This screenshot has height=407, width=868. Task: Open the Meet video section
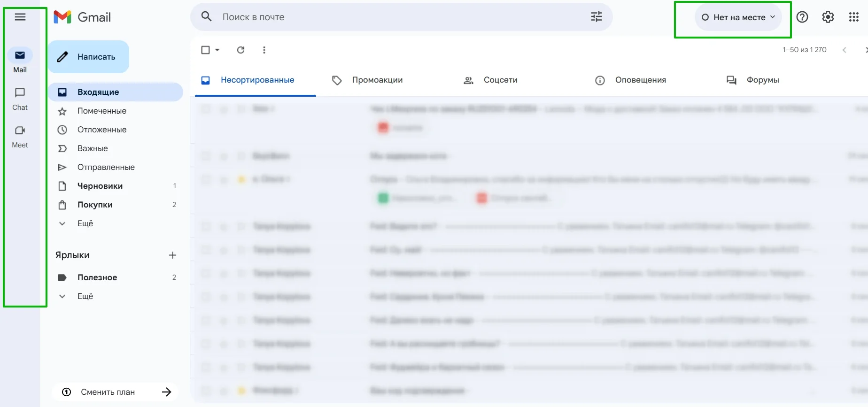click(x=20, y=136)
